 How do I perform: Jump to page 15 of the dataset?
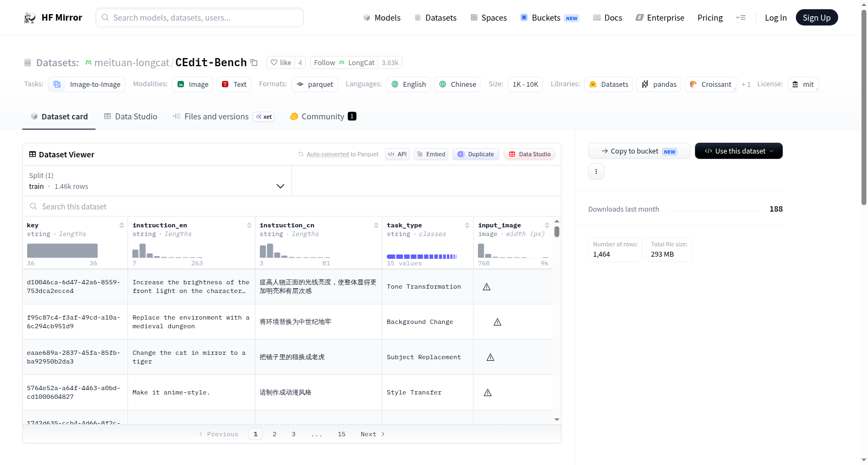[342, 434]
